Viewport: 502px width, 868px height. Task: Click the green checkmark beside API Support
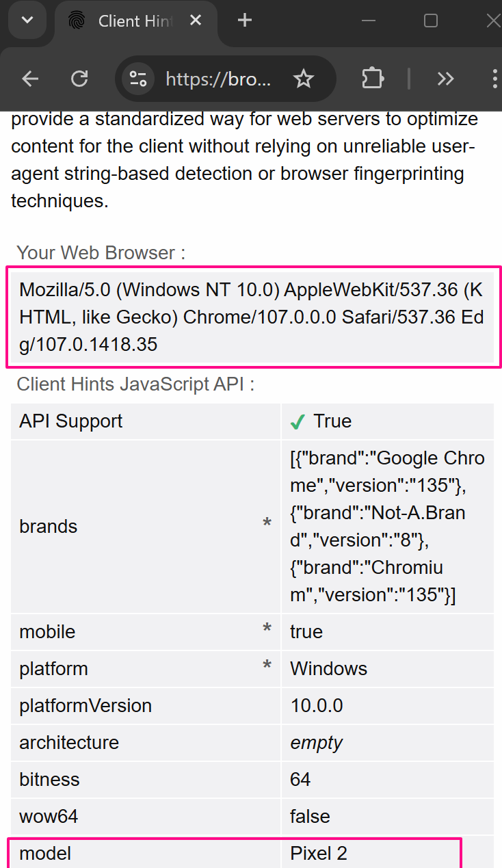(x=296, y=421)
